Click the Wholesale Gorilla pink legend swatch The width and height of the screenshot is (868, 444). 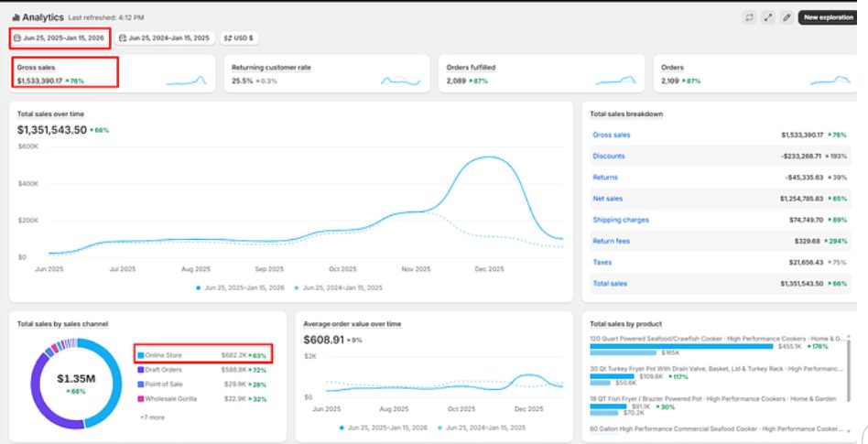[141, 398]
